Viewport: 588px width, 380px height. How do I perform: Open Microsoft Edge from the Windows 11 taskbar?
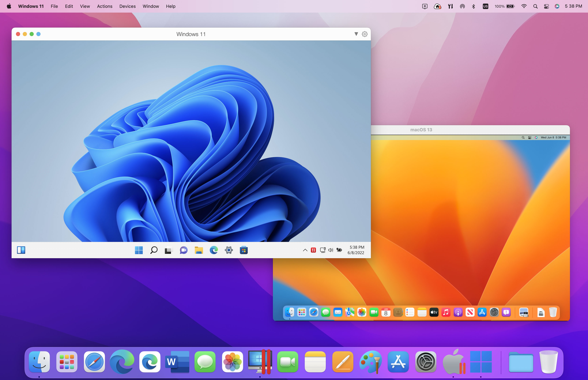(214, 250)
